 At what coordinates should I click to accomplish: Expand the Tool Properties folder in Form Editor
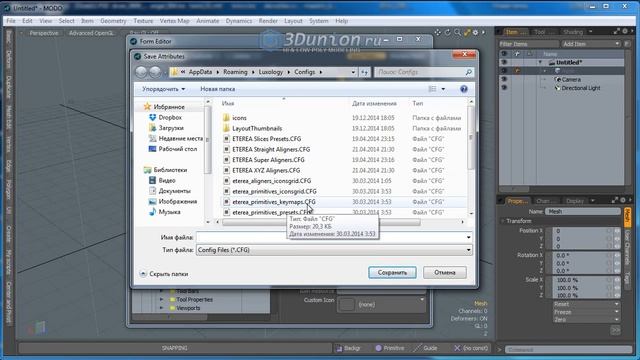coord(162,300)
